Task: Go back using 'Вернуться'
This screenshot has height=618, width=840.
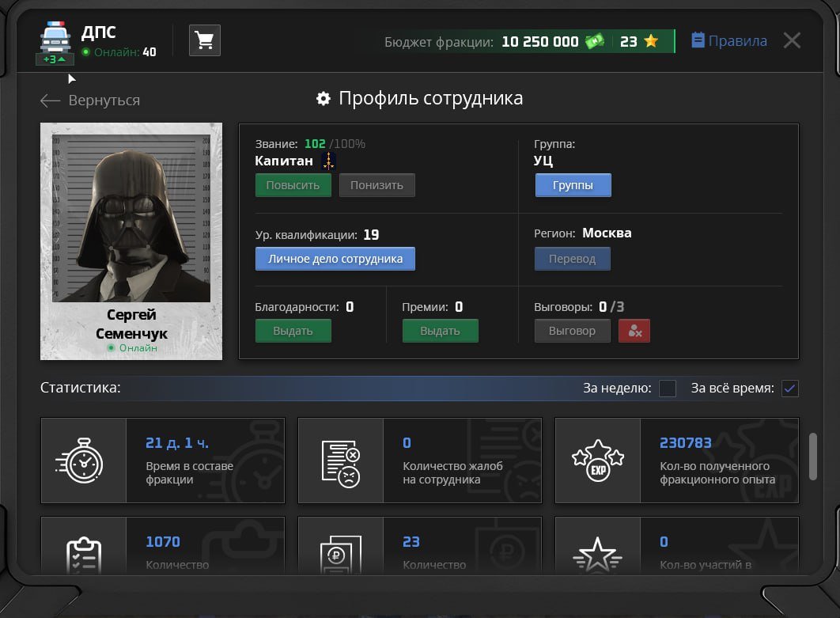Action: tap(90, 100)
